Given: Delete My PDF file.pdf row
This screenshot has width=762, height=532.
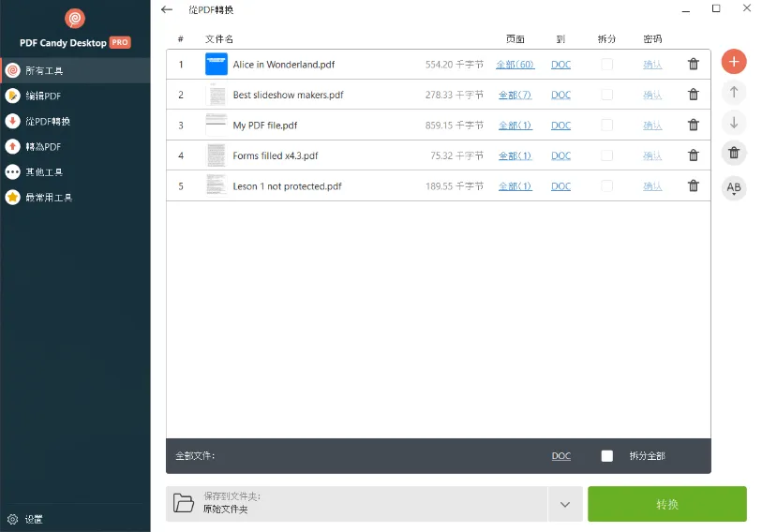Looking at the screenshot, I should [694, 125].
